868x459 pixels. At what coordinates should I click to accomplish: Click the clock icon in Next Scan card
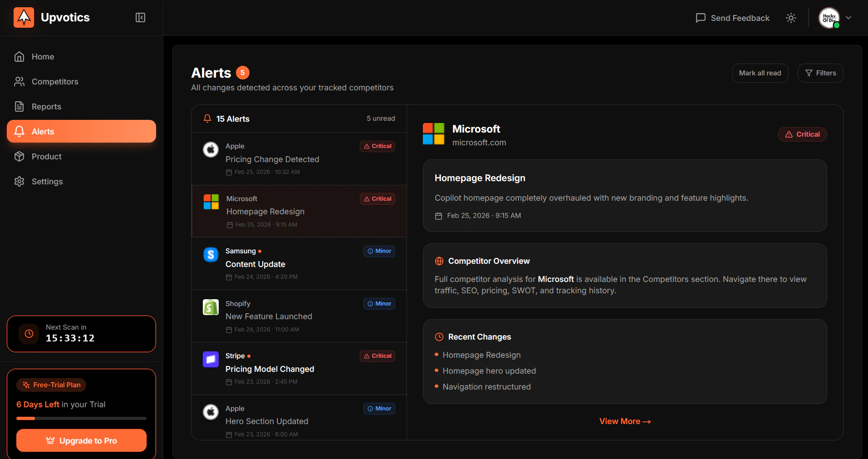pos(29,334)
